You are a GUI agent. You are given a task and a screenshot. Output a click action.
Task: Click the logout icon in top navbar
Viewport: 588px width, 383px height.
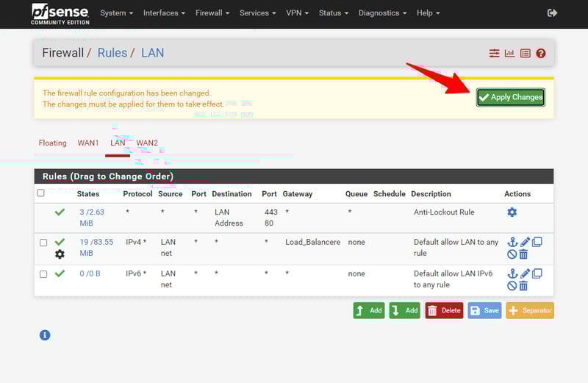(553, 13)
